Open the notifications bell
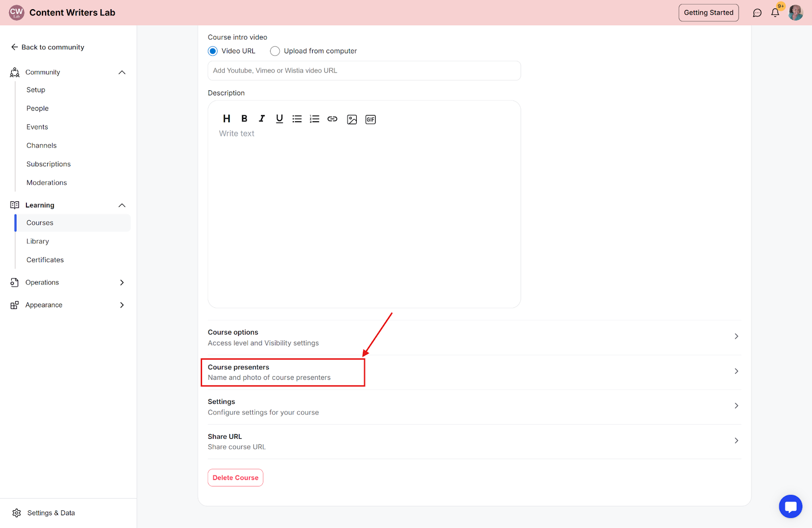 [x=775, y=13]
